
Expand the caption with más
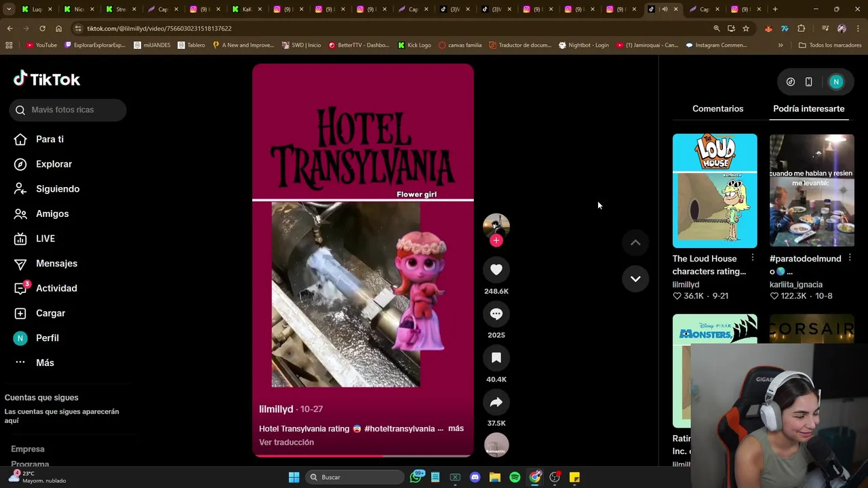(456, 428)
